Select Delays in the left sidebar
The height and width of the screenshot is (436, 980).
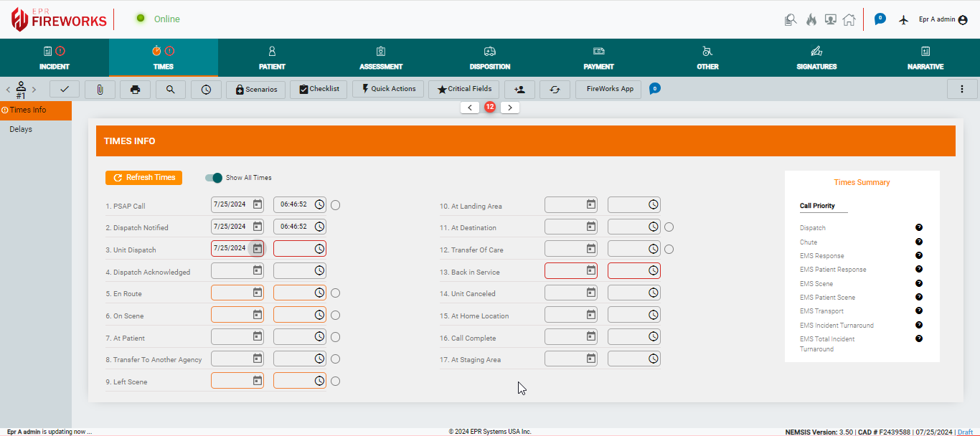click(x=21, y=129)
